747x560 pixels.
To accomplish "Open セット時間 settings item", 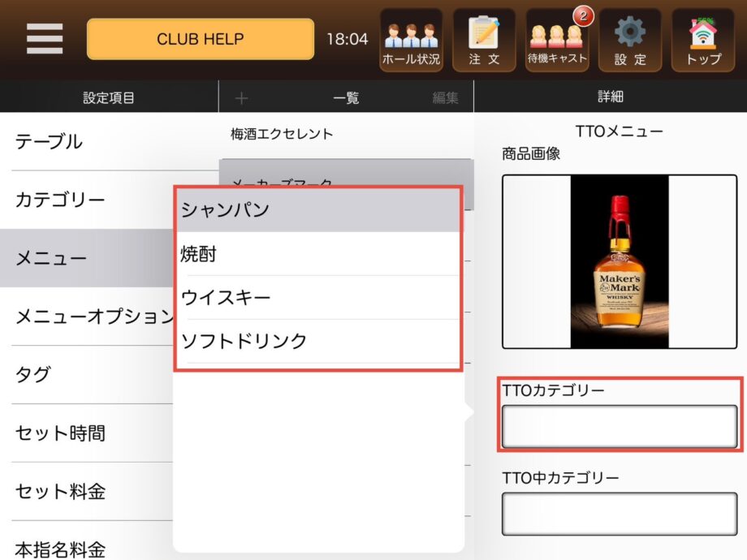I will pyautogui.click(x=87, y=433).
